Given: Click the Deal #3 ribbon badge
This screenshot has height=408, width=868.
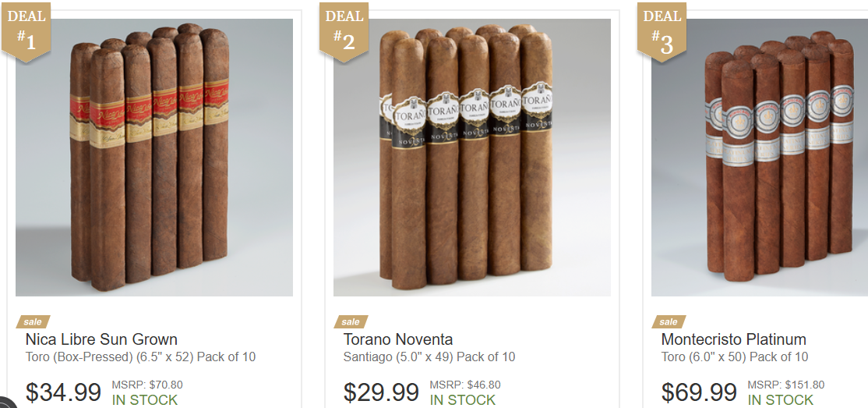Looking at the screenshot, I should (662, 32).
